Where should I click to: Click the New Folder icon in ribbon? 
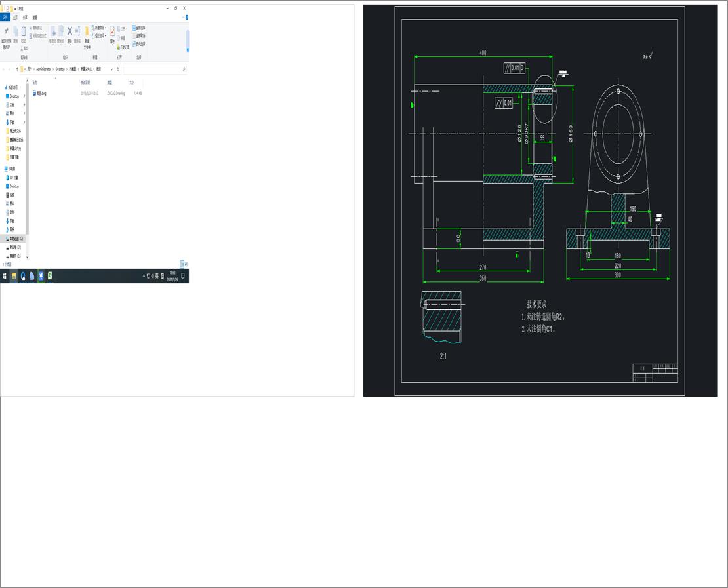(x=87, y=33)
